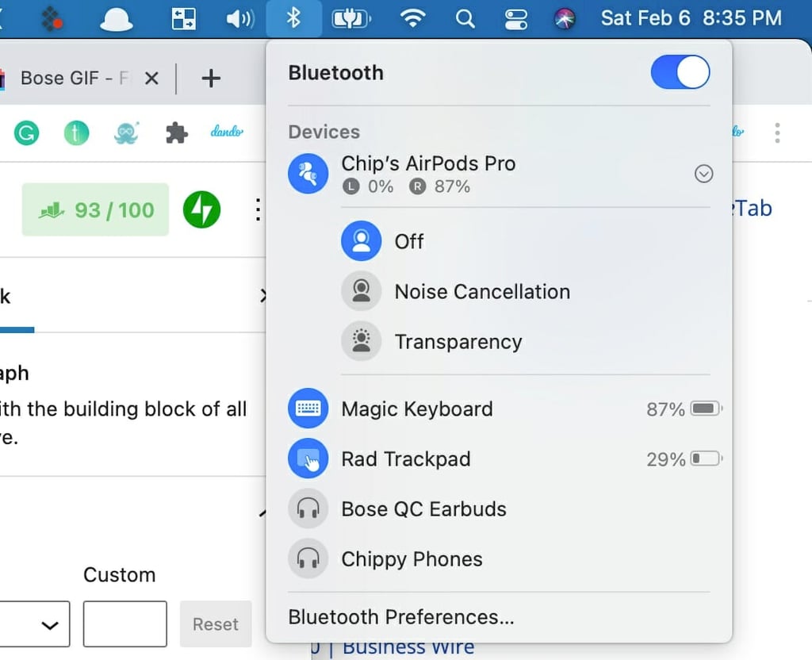Click the left AirPod 0% battery label

pyautogui.click(x=368, y=186)
